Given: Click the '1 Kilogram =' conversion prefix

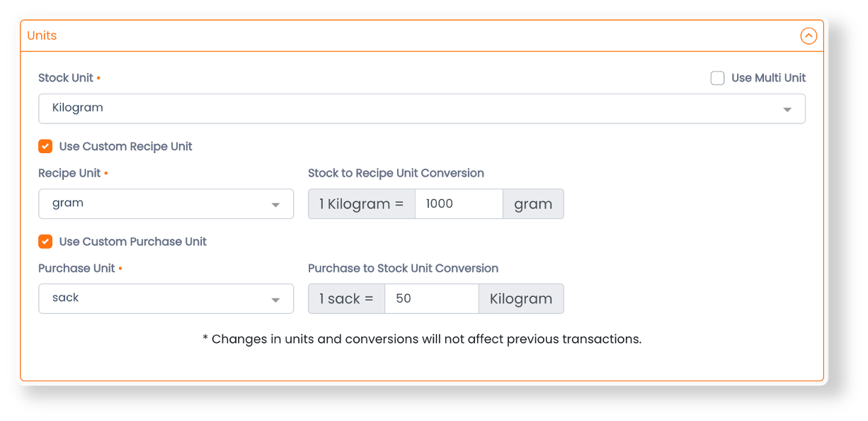Looking at the screenshot, I should [x=362, y=203].
